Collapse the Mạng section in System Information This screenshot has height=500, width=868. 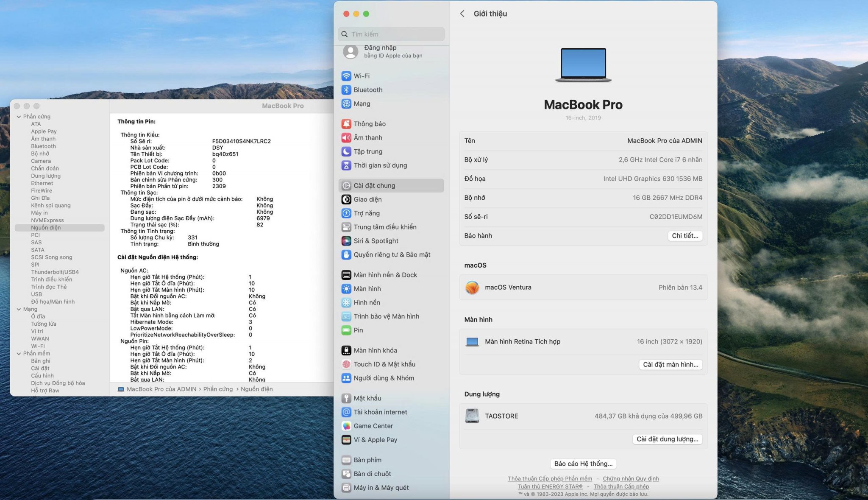click(19, 309)
